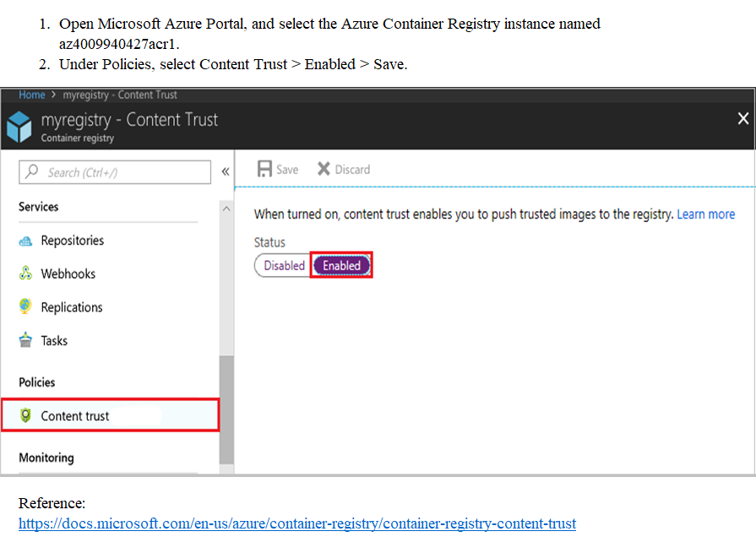Click the Webhooks icon
756x553 pixels.
pyautogui.click(x=25, y=274)
